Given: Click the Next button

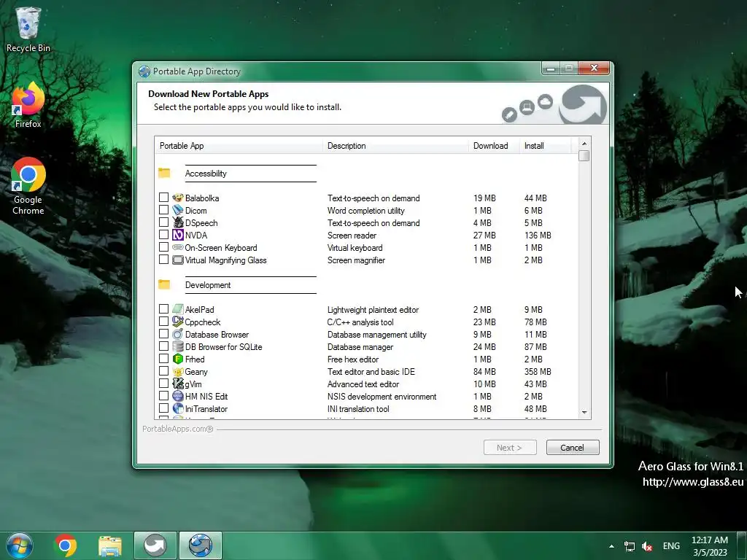Looking at the screenshot, I should [510, 448].
